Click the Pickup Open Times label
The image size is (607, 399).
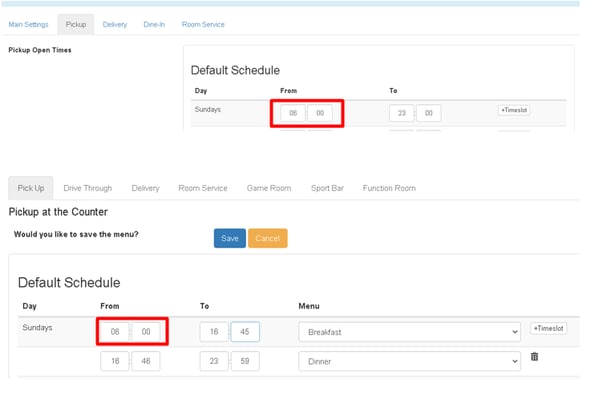click(40, 50)
